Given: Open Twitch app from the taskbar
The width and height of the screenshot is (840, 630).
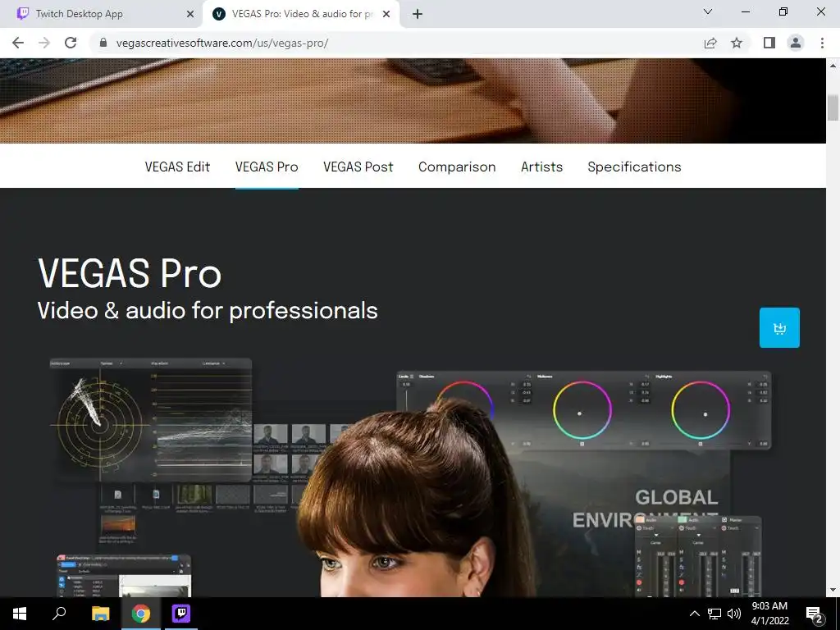Looking at the screenshot, I should click(x=181, y=614).
